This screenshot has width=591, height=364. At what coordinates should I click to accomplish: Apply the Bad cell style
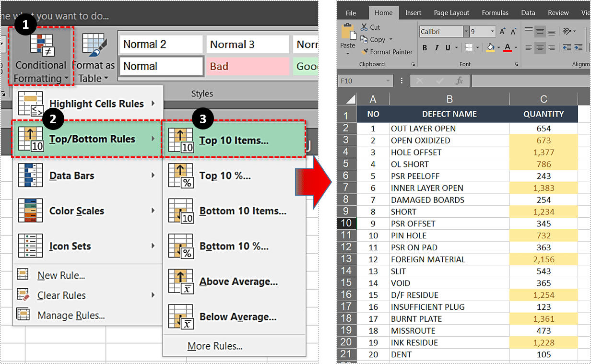pyautogui.click(x=248, y=66)
